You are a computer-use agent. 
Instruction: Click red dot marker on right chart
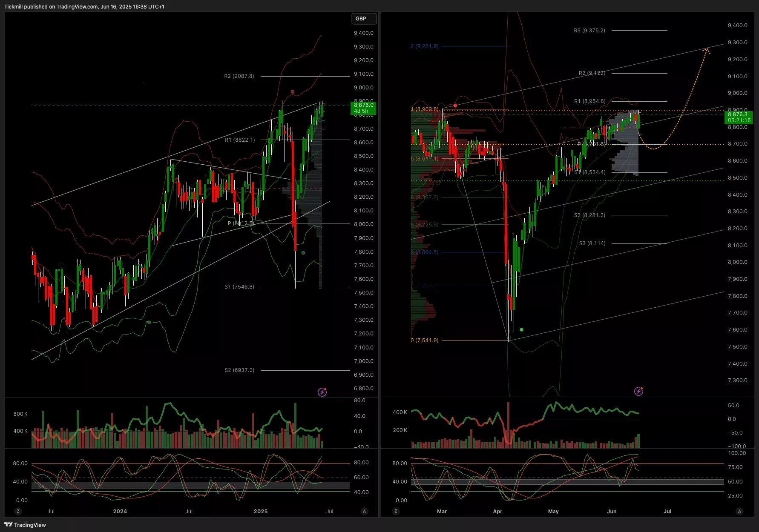pyautogui.click(x=455, y=106)
